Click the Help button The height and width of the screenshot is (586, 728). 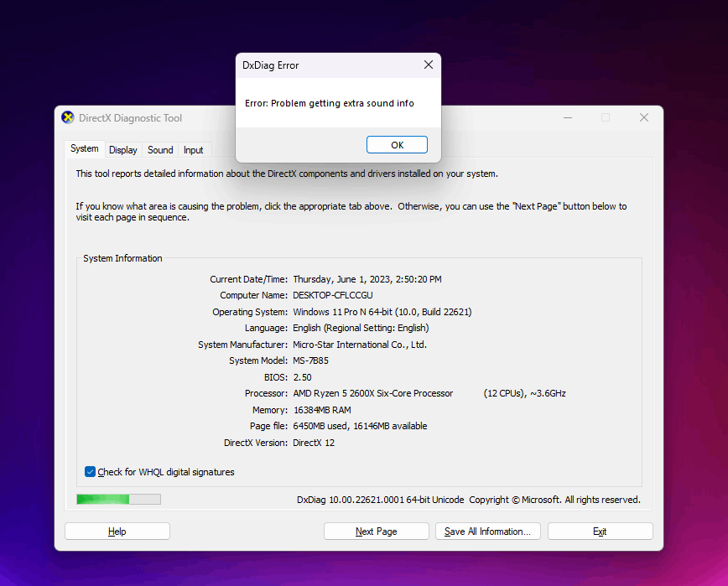pyautogui.click(x=117, y=532)
